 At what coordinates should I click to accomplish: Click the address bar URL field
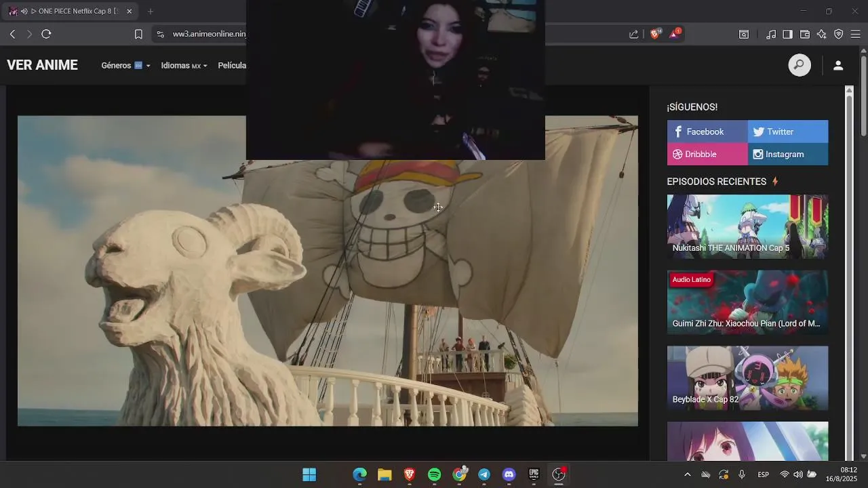point(209,34)
